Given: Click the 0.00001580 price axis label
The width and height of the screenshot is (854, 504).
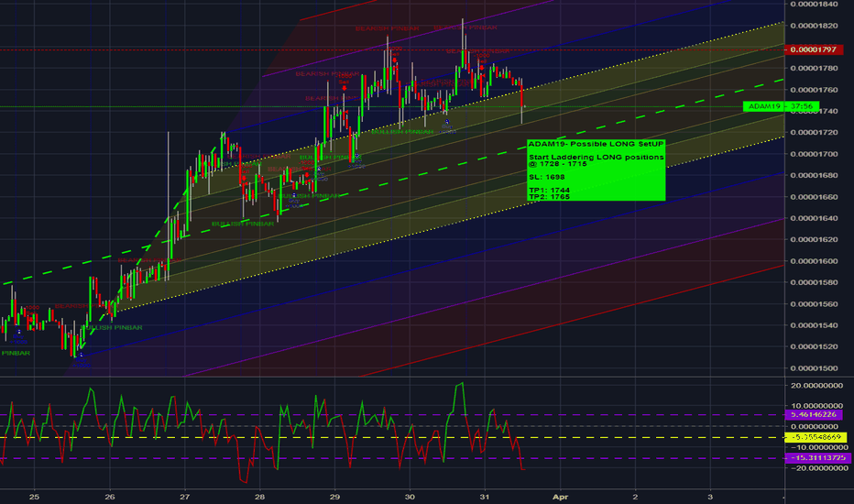Looking at the screenshot, I should (814, 283).
